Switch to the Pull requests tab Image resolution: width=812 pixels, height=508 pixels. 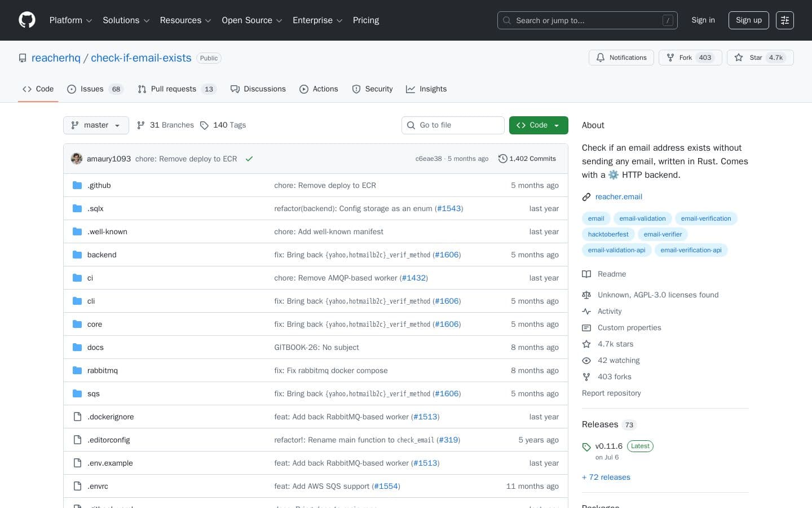[174, 89]
